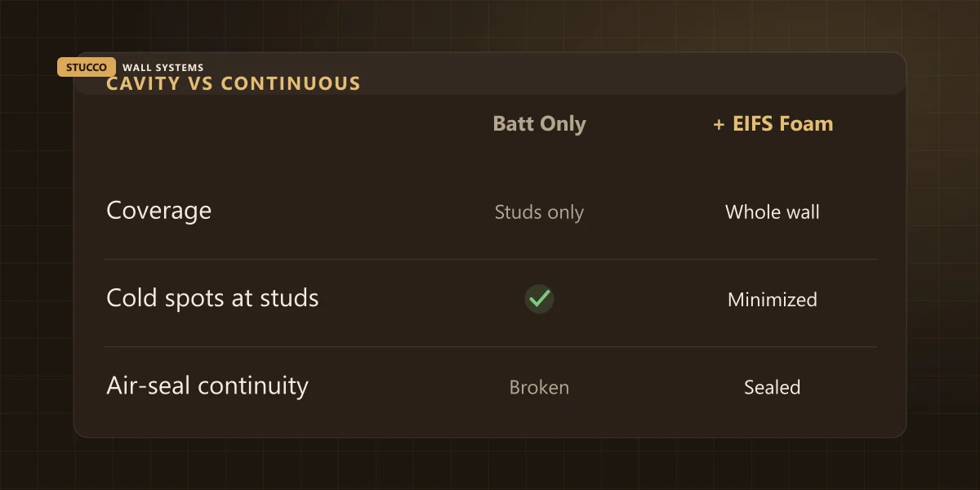Click the word Continuous in the title
This screenshot has width=980, height=490.
(x=291, y=83)
